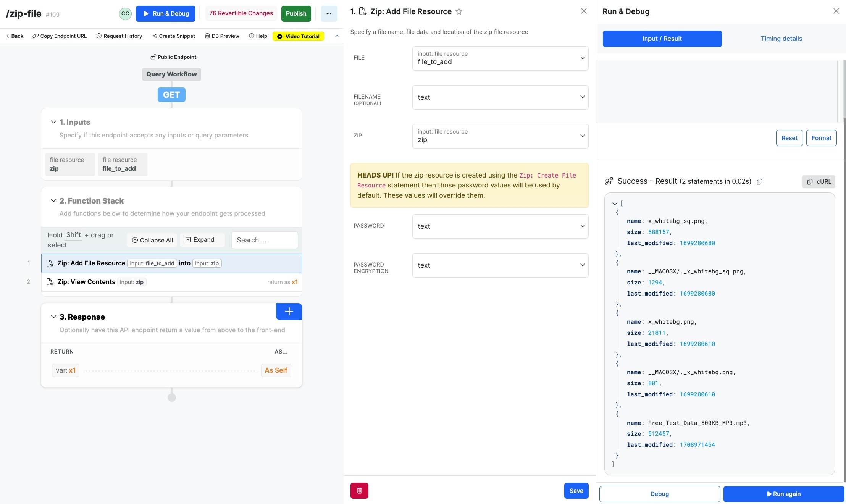846x504 pixels.
Task: Open the FILE file_to_add dropdown
Action: [x=500, y=58]
